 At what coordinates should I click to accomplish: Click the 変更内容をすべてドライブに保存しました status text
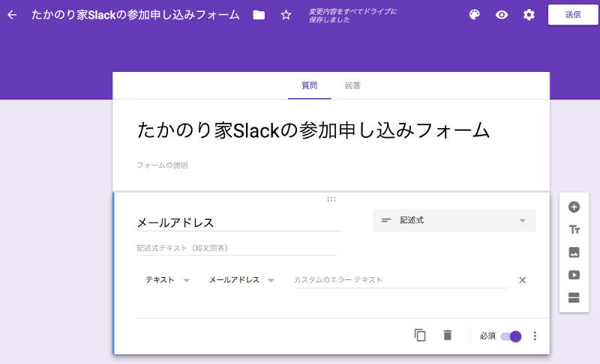352,15
